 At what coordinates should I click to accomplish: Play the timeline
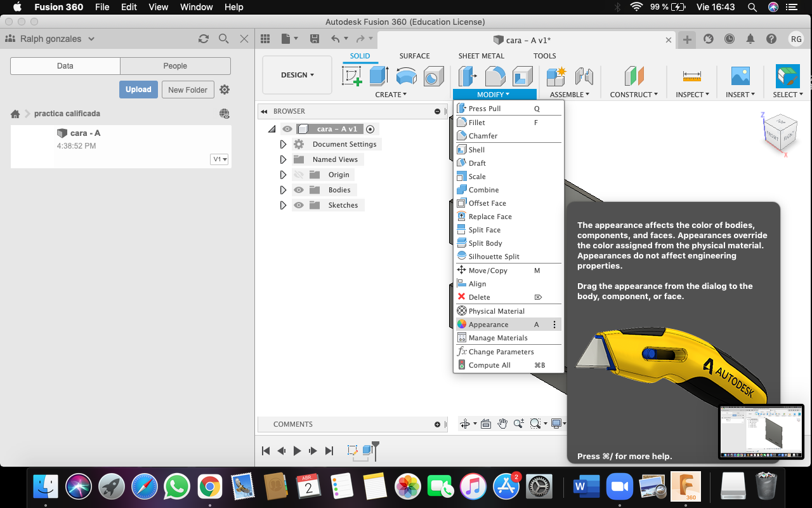[298, 451]
